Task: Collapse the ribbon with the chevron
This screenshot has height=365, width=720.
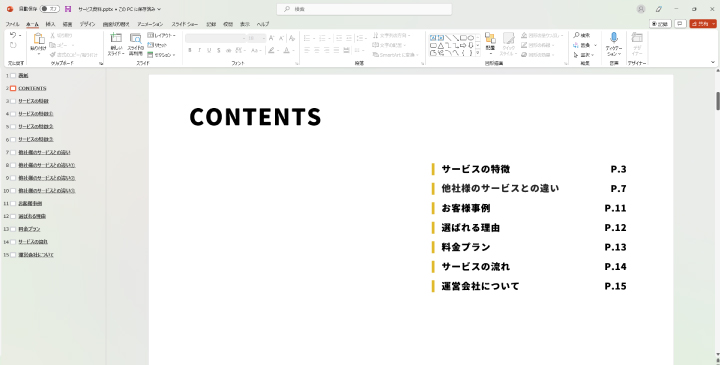Action: pyautogui.click(x=713, y=62)
